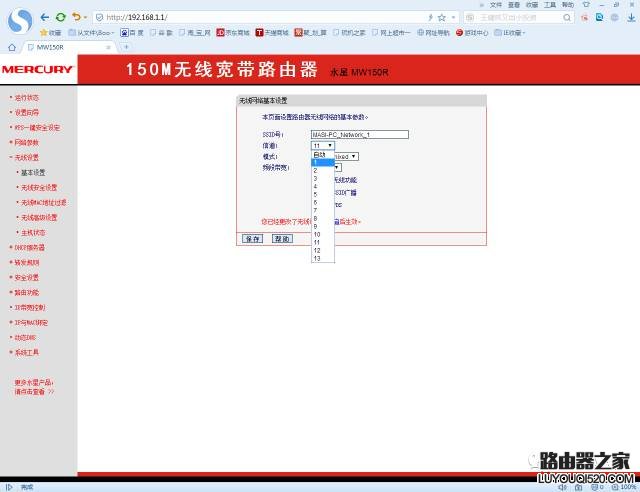Click the MERCURY logo

(x=37, y=69)
